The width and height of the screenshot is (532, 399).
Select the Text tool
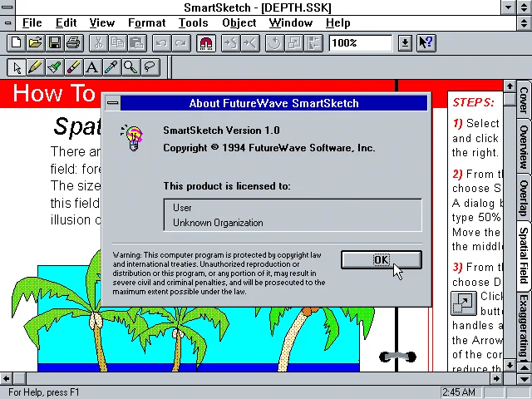[92, 67]
